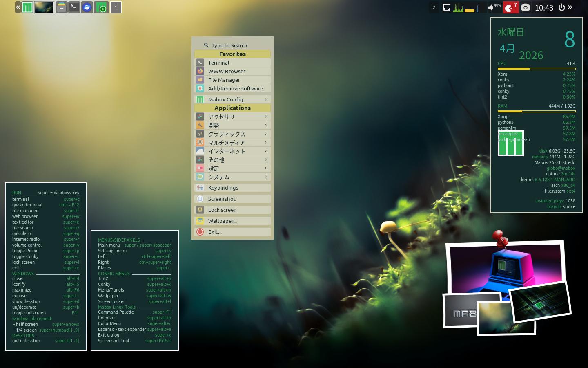This screenshot has width=588, height=368.
Task: Open the Mabox main menu icon in panel
Action: pyautogui.click(x=27, y=7)
